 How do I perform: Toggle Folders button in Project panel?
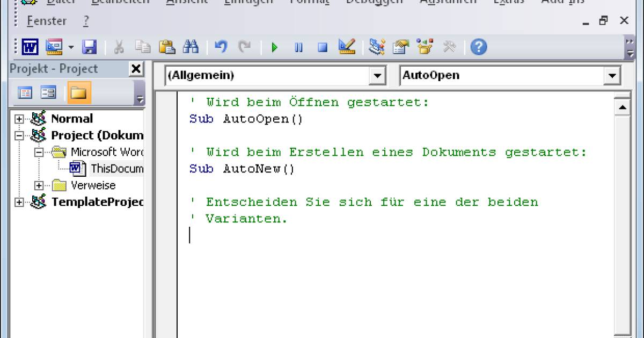click(78, 92)
